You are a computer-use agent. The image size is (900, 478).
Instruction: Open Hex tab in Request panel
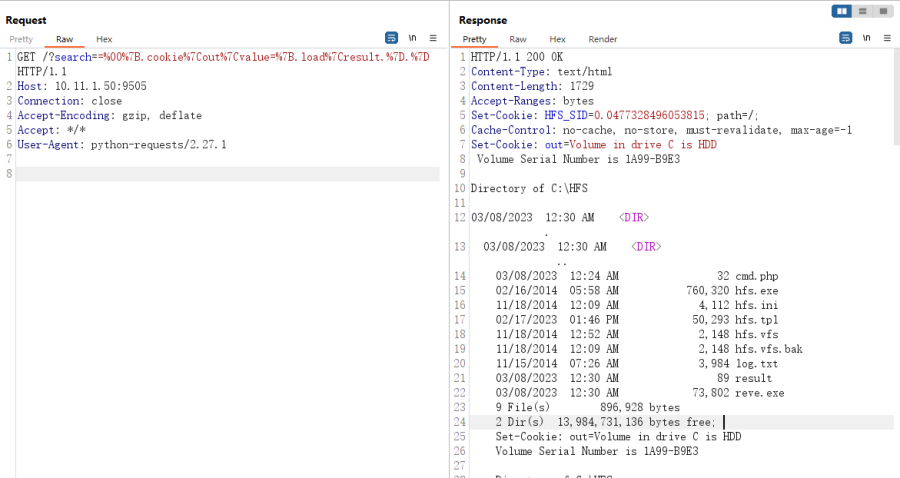104,39
